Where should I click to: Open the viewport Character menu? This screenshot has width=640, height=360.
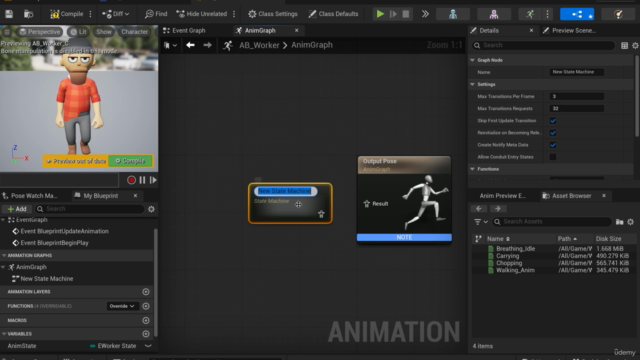134,32
